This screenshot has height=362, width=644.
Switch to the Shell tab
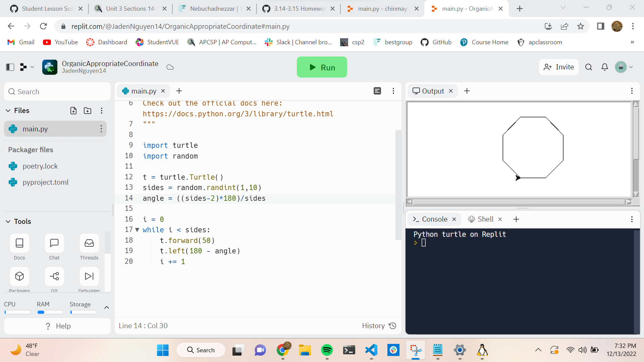(481, 219)
